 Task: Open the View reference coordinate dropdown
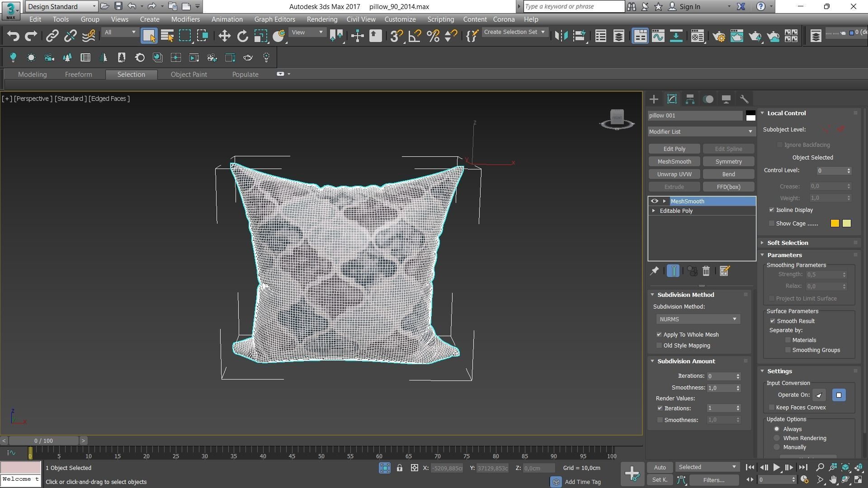tap(307, 32)
